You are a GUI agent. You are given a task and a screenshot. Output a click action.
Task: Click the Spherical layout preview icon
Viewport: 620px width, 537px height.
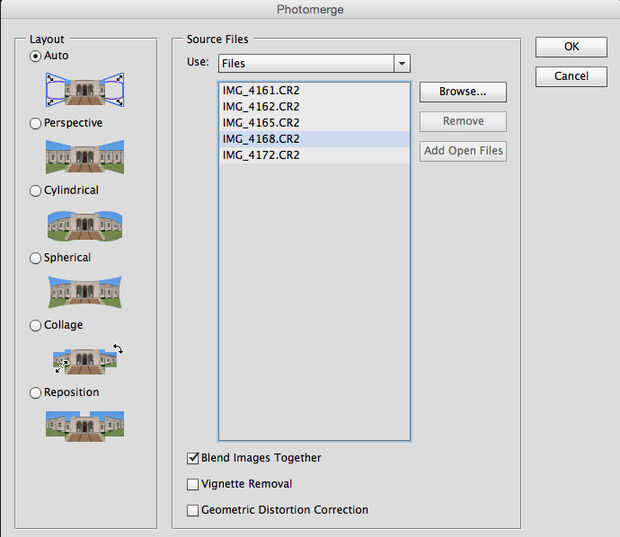coord(84,291)
